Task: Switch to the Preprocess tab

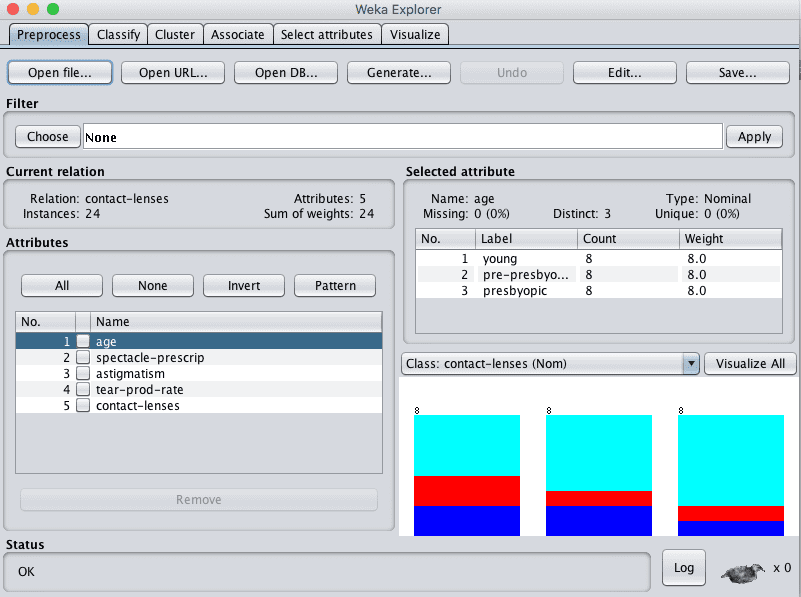Action: click(49, 35)
